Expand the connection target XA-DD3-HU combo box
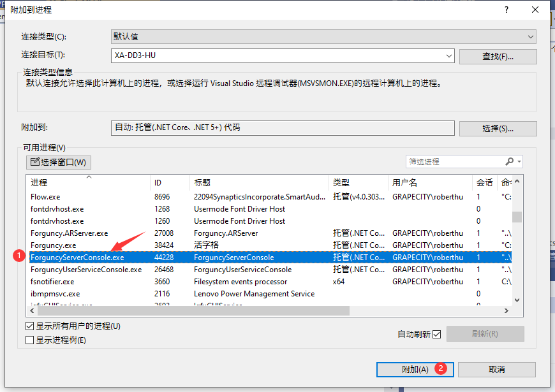Screen dimensions: 555x392 tap(449, 56)
